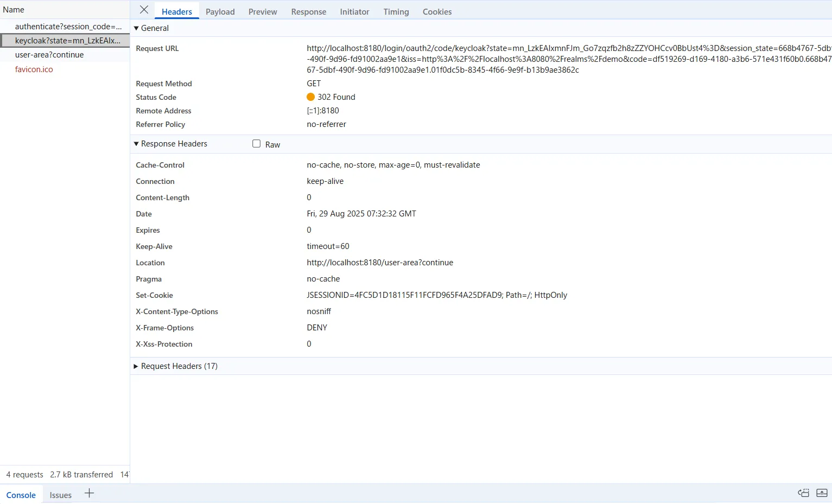This screenshot has width=832, height=504.
Task: Close the request details pane
Action: point(144,10)
